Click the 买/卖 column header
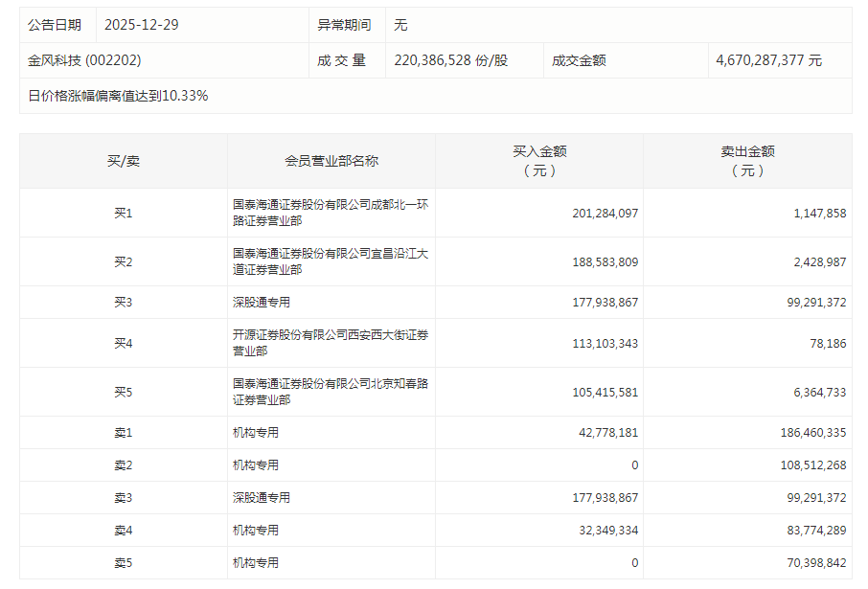868x589 pixels. [123, 161]
